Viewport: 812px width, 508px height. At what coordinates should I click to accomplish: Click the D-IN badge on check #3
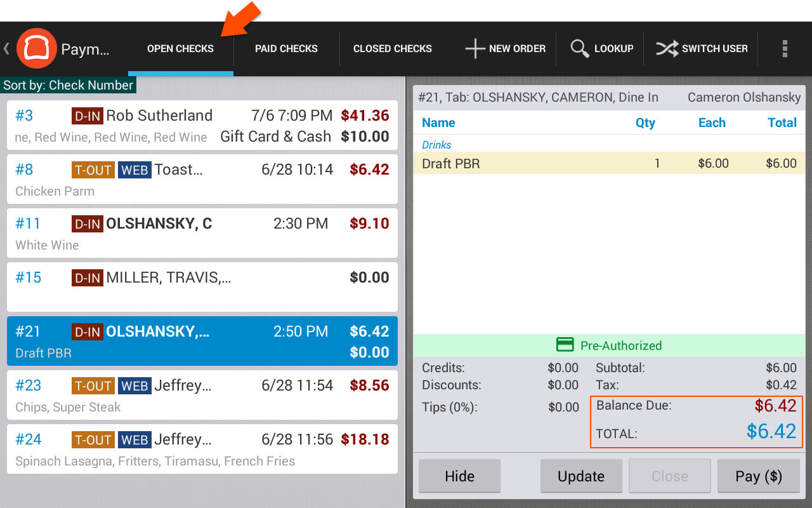(x=88, y=116)
